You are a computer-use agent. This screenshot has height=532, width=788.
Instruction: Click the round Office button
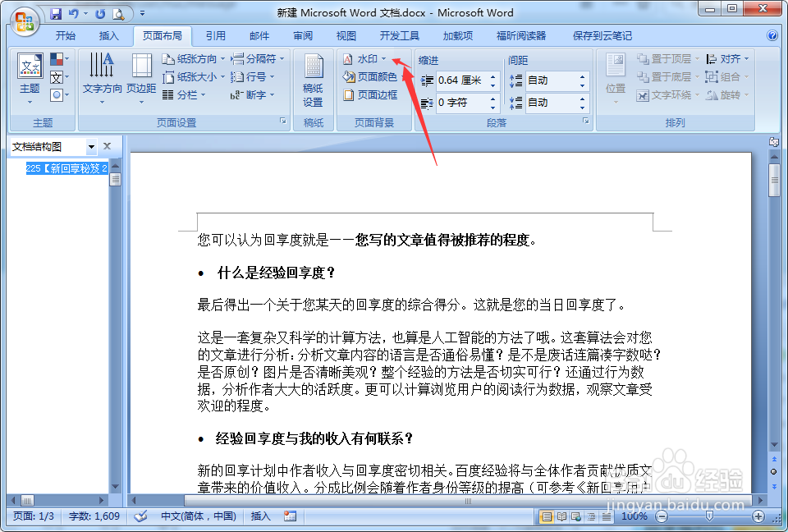(x=24, y=21)
